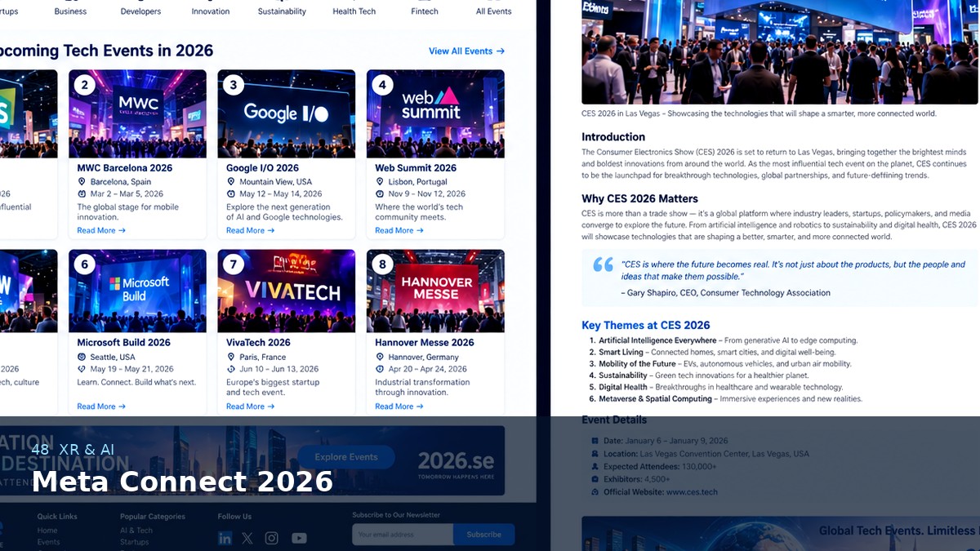Open the MWC Barcelona 2026 title

125,168
